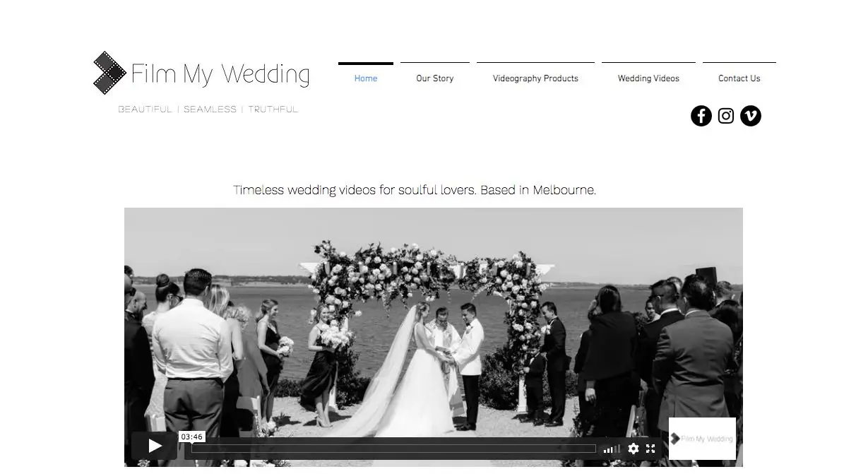Click the film strip logo icon
This screenshot has height=474, width=868.
point(109,73)
